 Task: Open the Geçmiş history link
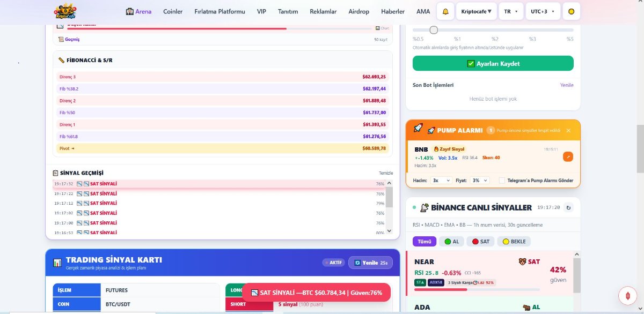69,39
